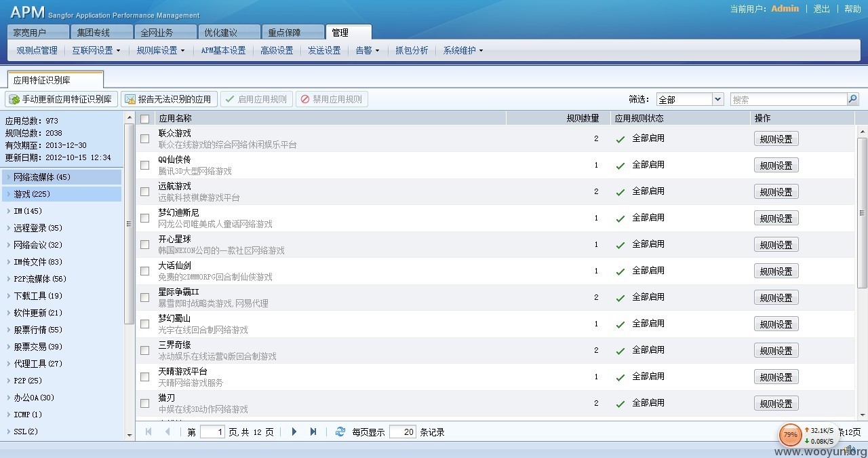This screenshot has height=458, width=868.
Task: Open the 筛选 filter dropdown
Action: pos(718,99)
